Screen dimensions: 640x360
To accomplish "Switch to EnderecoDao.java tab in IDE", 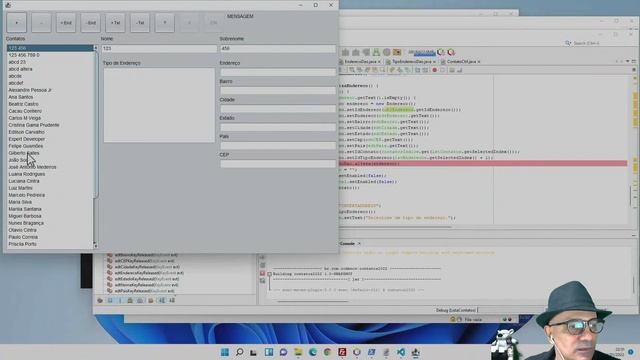I will pyautogui.click(x=360, y=62).
